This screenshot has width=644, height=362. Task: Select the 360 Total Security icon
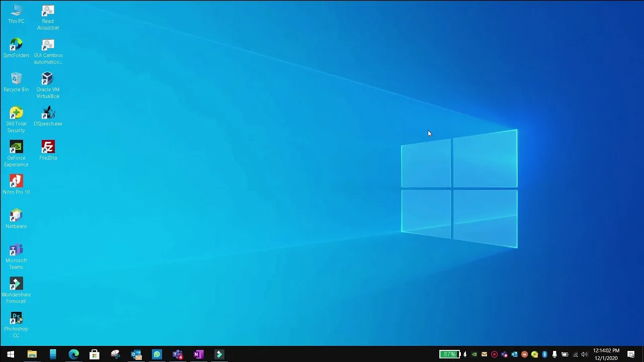(x=16, y=120)
